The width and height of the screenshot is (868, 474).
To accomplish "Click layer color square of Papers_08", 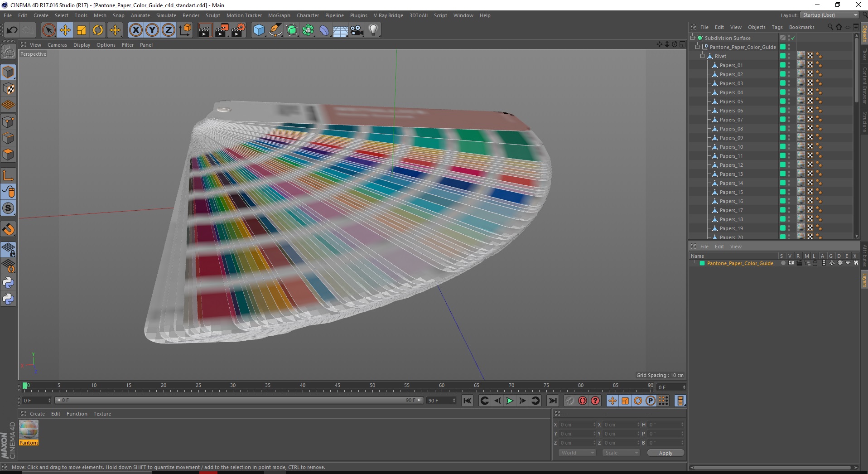I will [x=782, y=128].
